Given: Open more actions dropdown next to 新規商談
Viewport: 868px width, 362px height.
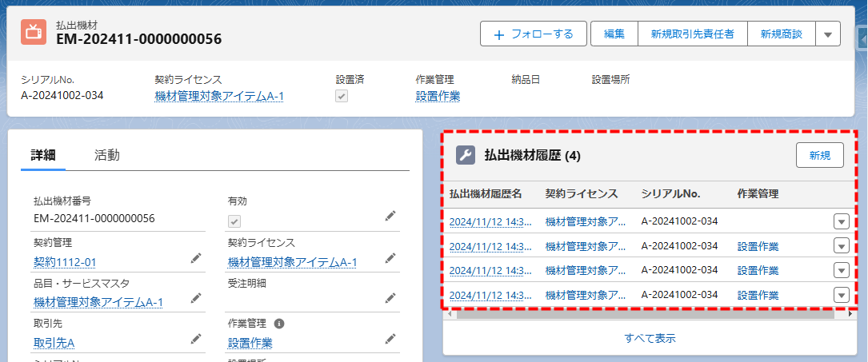Looking at the screenshot, I should point(828,34).
